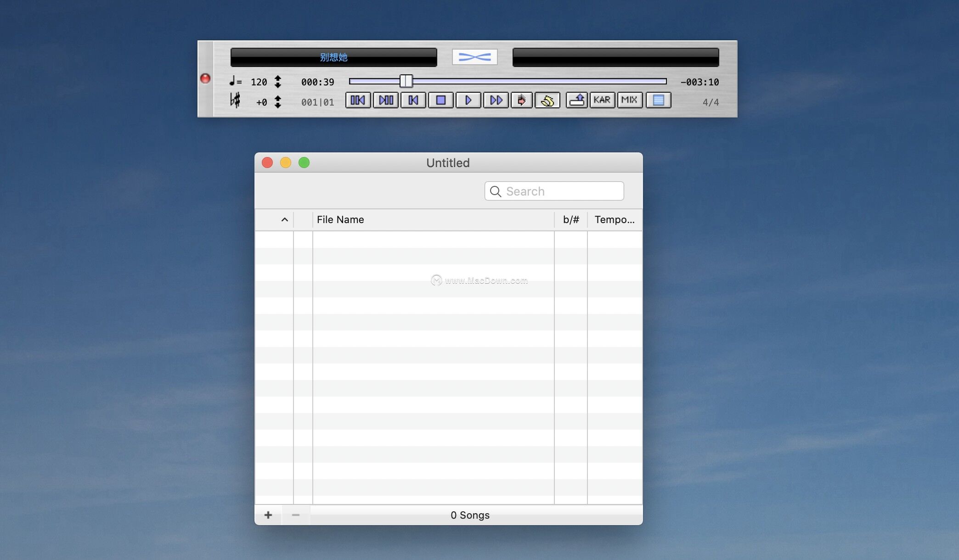Activate the loop playback icon
The width and height of the screenshot is (959, 560).
point(547,100)
